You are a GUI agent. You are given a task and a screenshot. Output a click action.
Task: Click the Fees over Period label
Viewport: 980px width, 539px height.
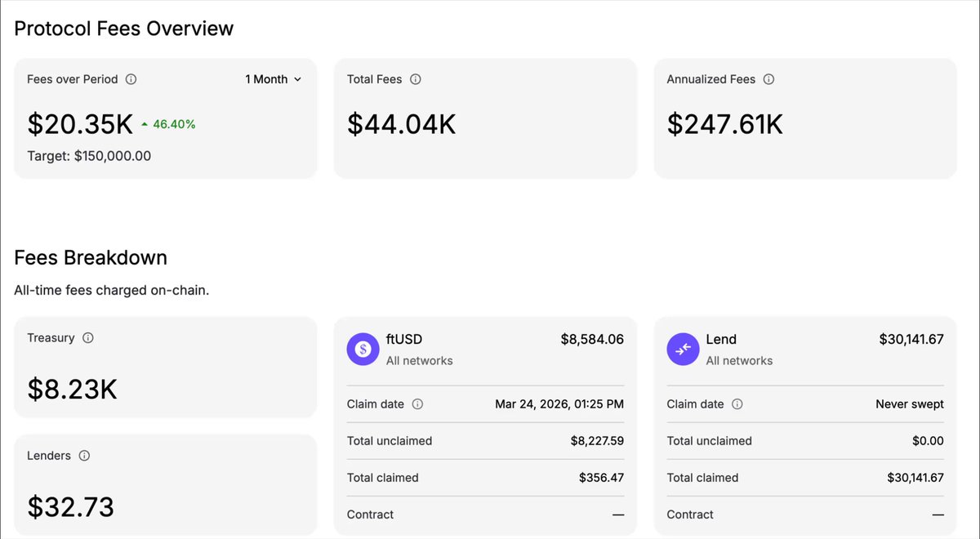tap(73, 79)
